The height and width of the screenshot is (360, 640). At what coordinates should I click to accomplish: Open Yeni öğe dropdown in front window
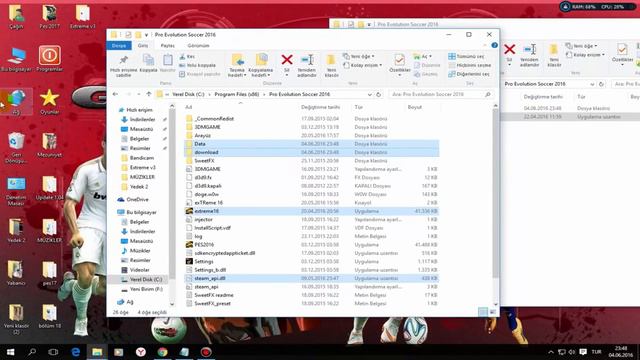tap(359, 56)
